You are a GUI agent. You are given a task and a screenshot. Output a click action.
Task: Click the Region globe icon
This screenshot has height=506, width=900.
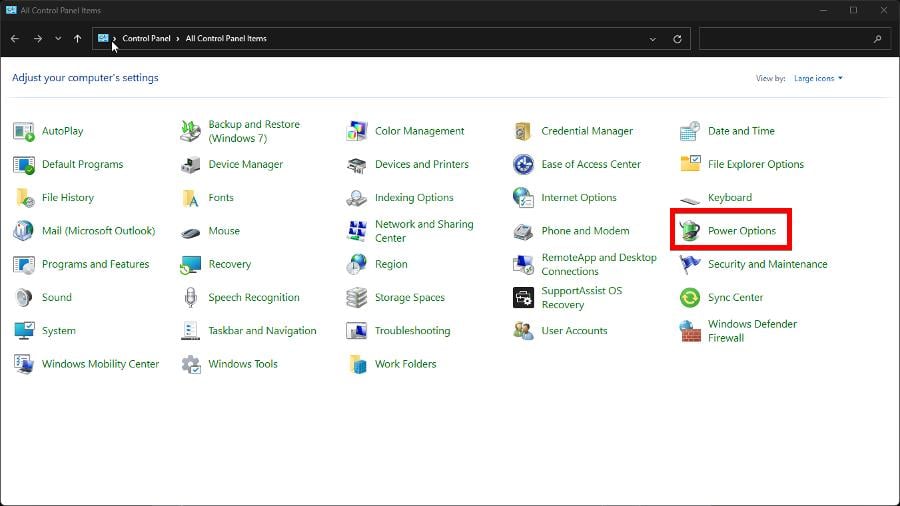pos(357,264)
